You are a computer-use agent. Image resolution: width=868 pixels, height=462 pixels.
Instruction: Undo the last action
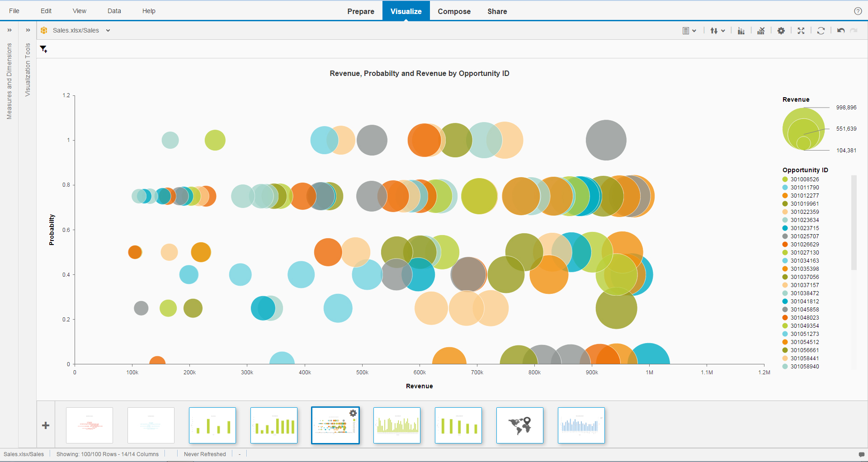click(x=841, y=31)
